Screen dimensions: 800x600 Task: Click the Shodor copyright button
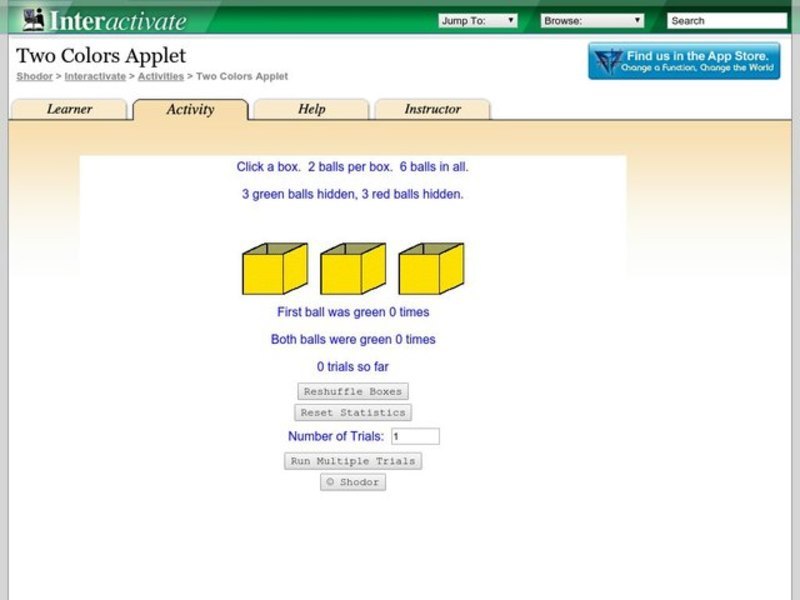[x=352, y=482]
